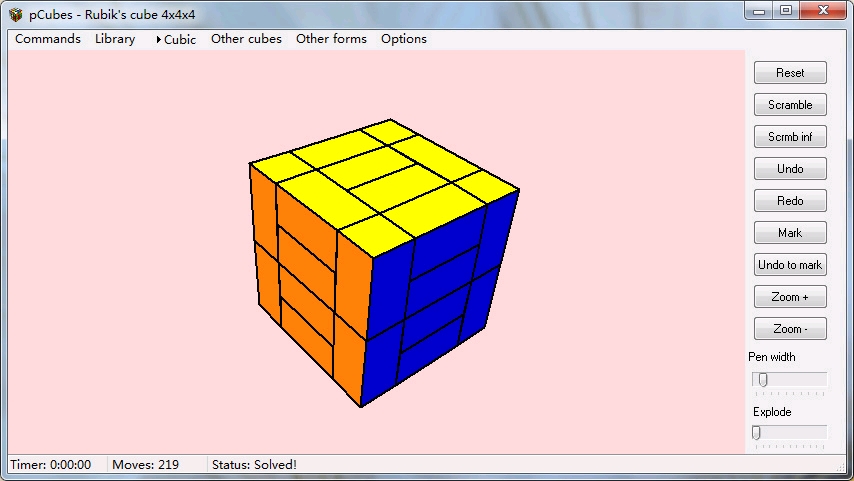The height and width of the screenshot is (481, 854).
Task: Click the Reset button
Action: [x=790, y=72]
